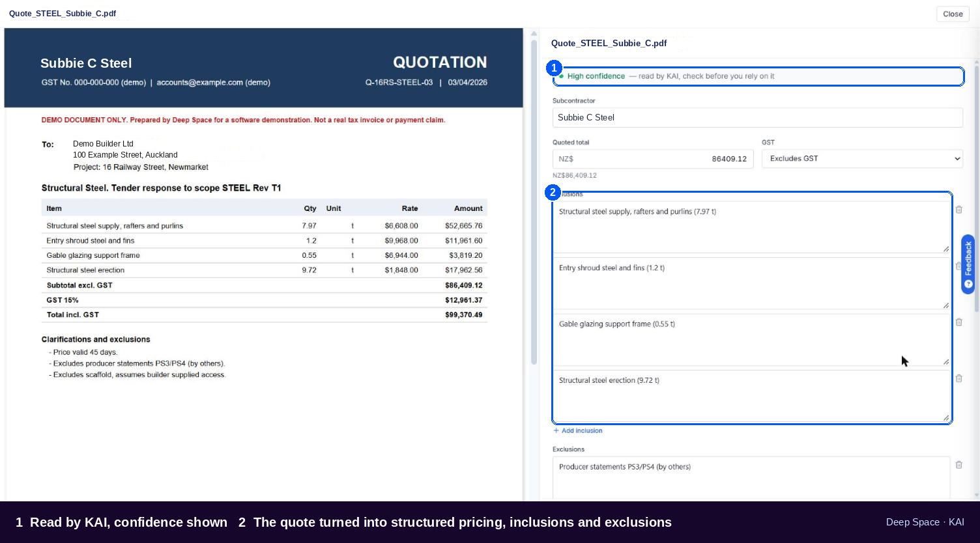Click the Exclusions section label
This screenshot has width=980, height=543.
[568, 449]
